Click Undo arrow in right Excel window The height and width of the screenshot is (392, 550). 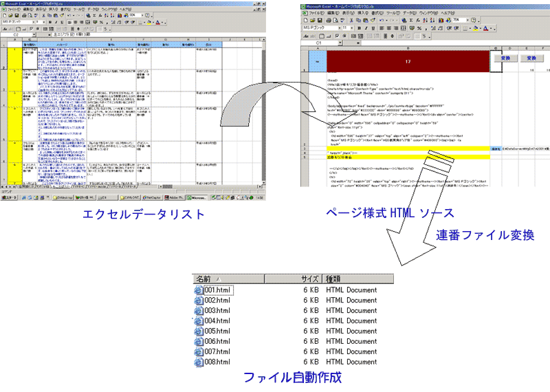382,20
